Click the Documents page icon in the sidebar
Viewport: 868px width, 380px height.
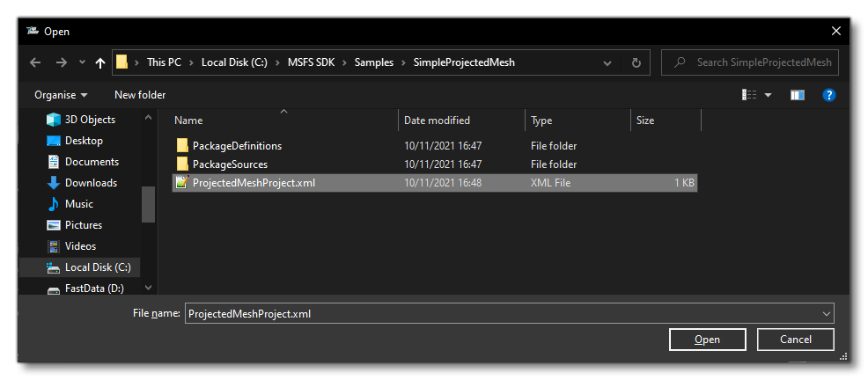pos(54,162)
